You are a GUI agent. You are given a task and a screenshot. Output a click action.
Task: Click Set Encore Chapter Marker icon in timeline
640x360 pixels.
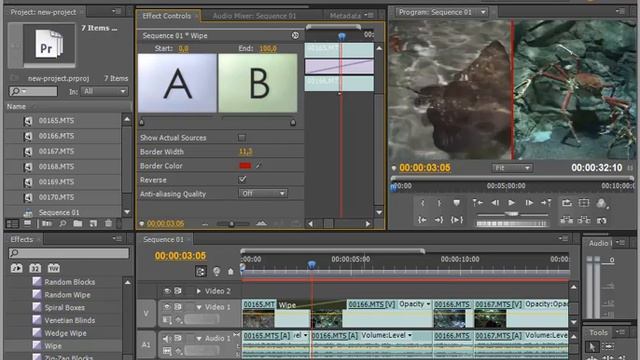[x=216, y=271]
